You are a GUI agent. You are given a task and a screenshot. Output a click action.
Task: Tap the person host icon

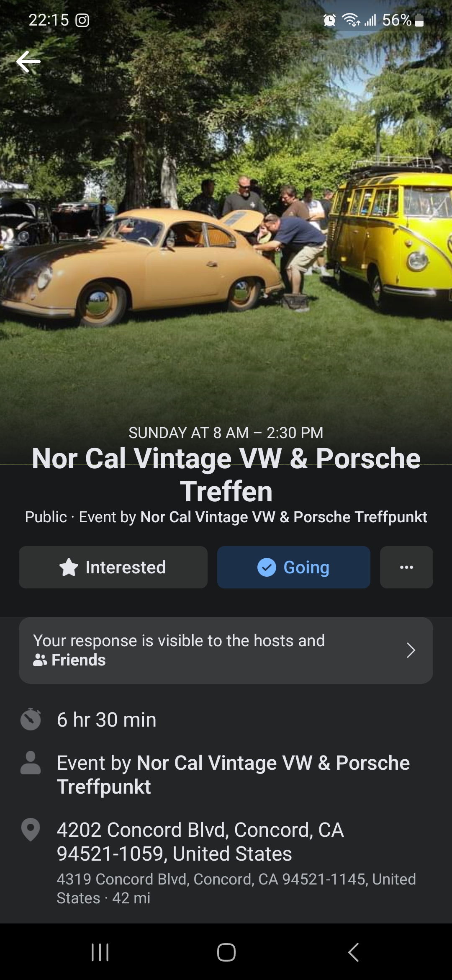(x=31, y=763)
